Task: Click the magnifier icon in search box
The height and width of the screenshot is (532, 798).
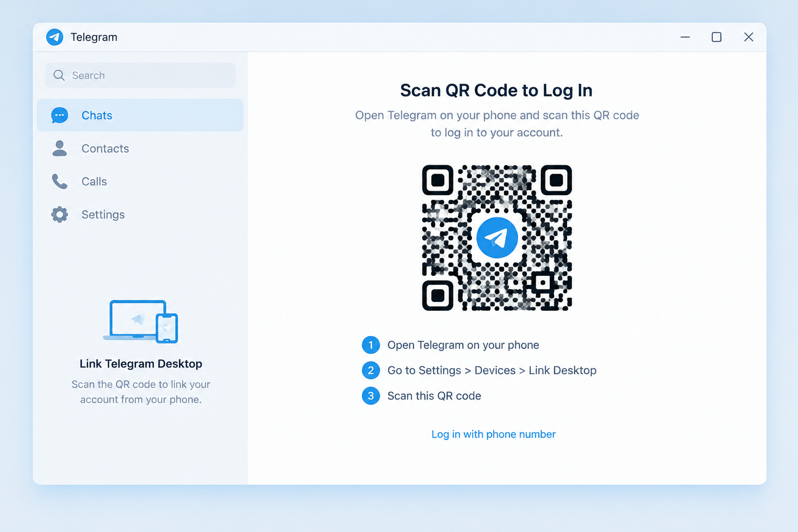Action: pos(59,75)
